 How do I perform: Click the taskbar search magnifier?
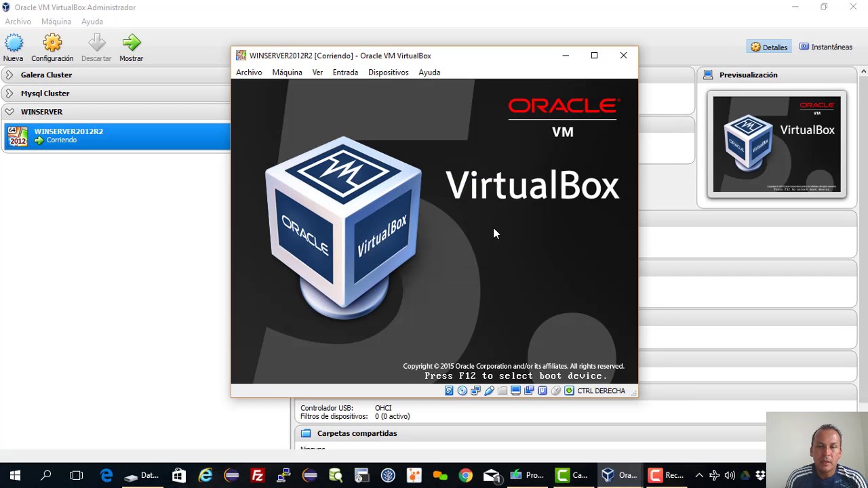[x=45, y=475]
